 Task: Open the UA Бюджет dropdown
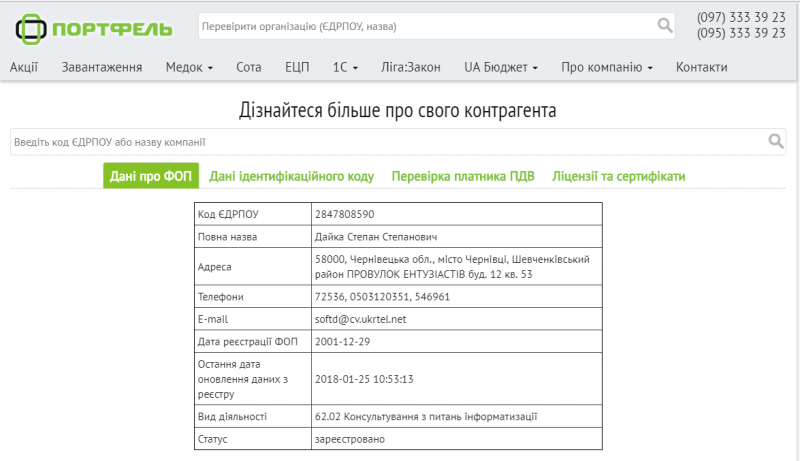501,67
